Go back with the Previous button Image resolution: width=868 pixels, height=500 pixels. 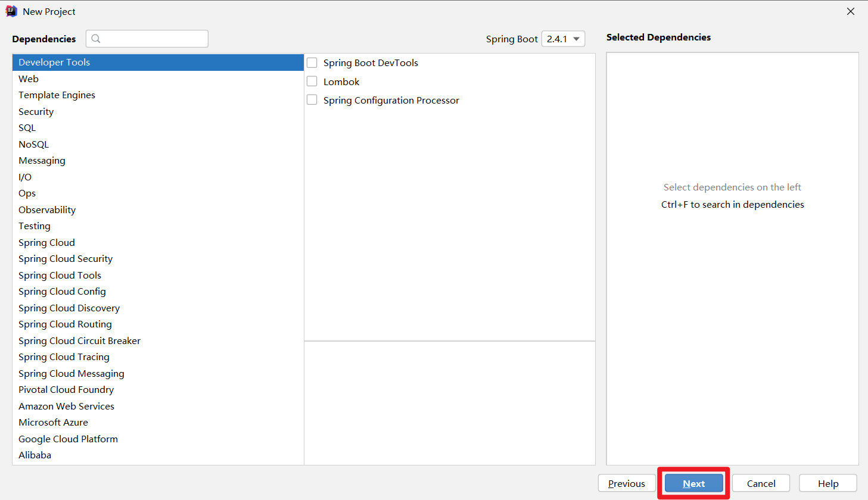pyautogui.click(x=627, y=483)
